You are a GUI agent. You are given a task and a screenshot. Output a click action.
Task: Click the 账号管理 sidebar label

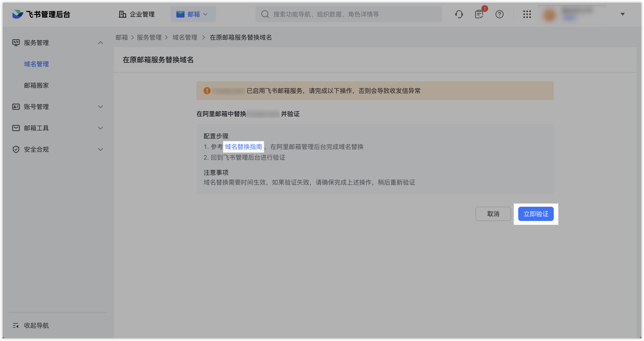(36, 107)
